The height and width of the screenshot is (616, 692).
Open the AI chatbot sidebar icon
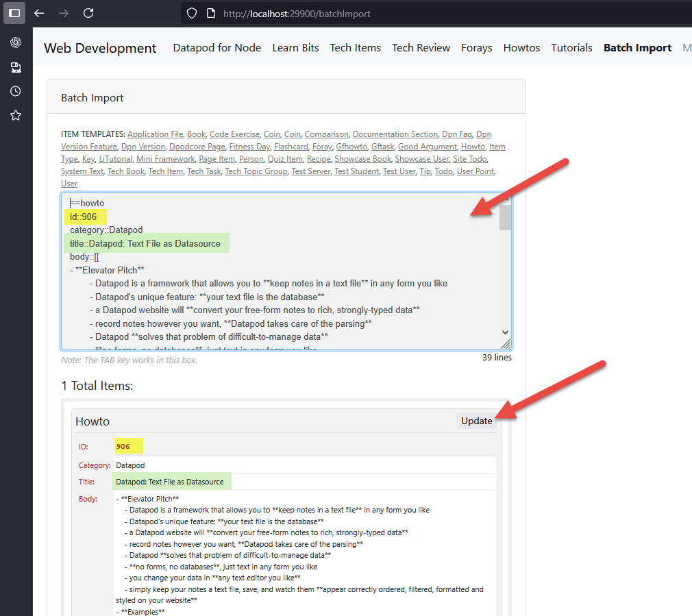tap(15, 42)
